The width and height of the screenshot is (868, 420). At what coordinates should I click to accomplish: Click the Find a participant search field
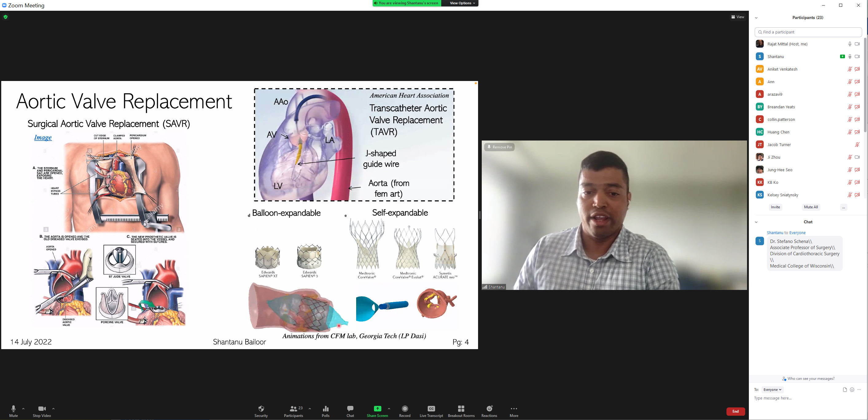pyautogui.click(x=808, y=32)
